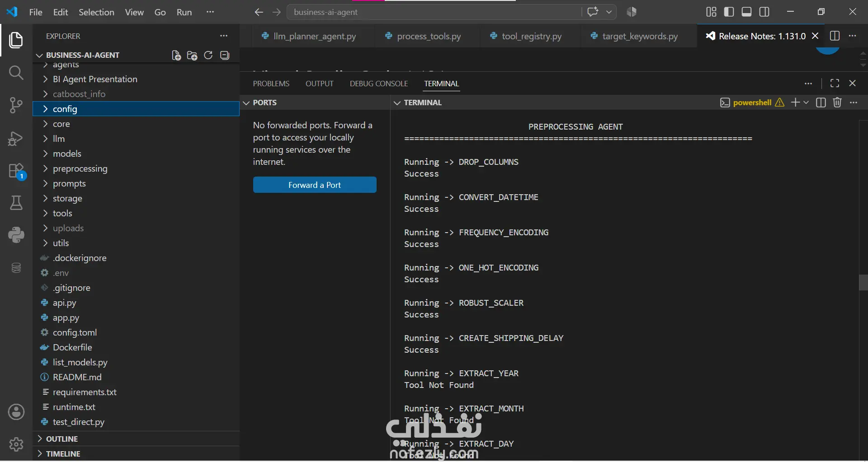Maximize the panel size

click(835, 83)
